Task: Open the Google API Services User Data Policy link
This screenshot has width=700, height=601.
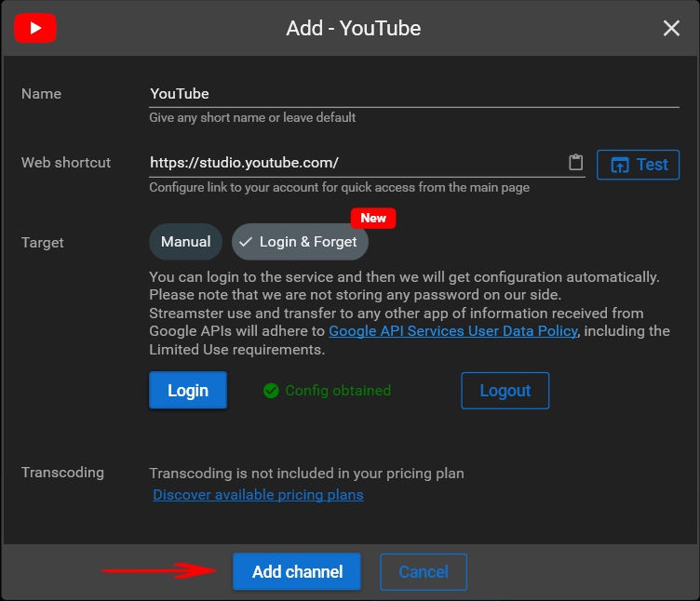Action: coord(453,331)
